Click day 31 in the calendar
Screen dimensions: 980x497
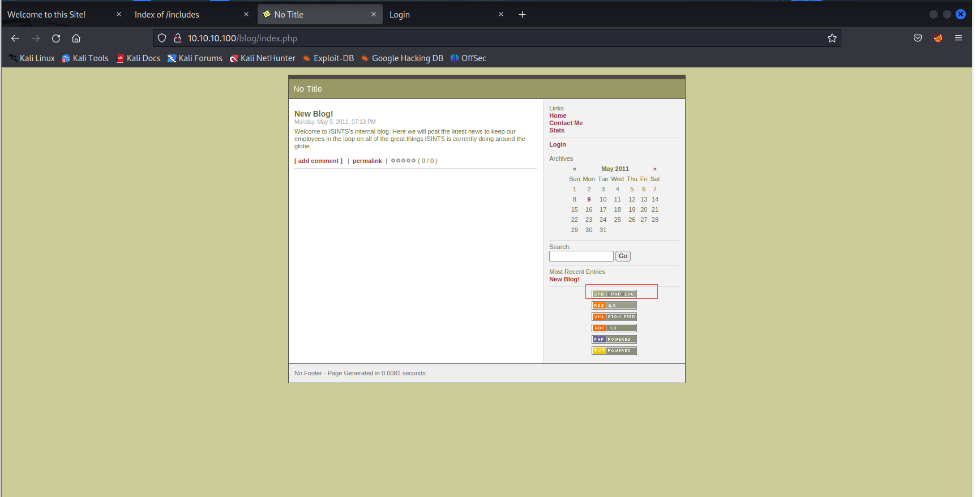coord(603,230)
